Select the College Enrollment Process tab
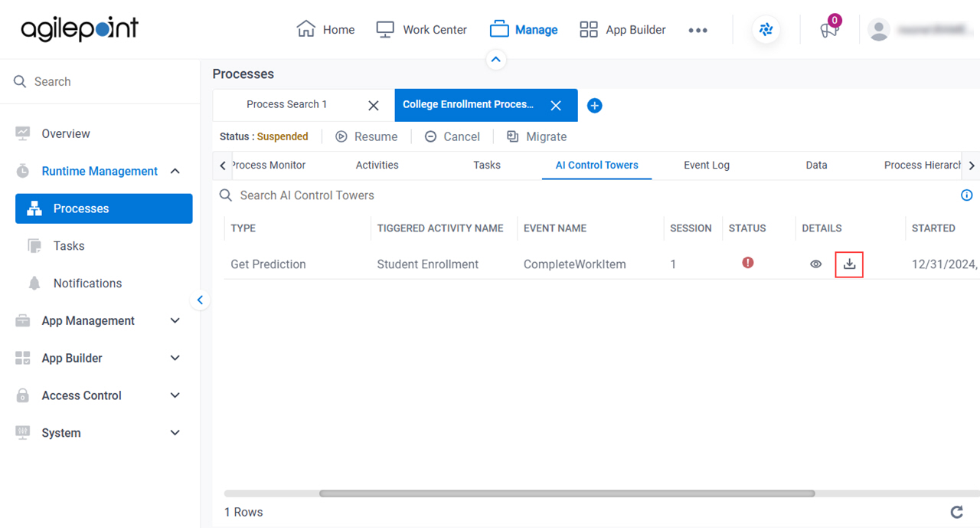 tap(468, 104)
